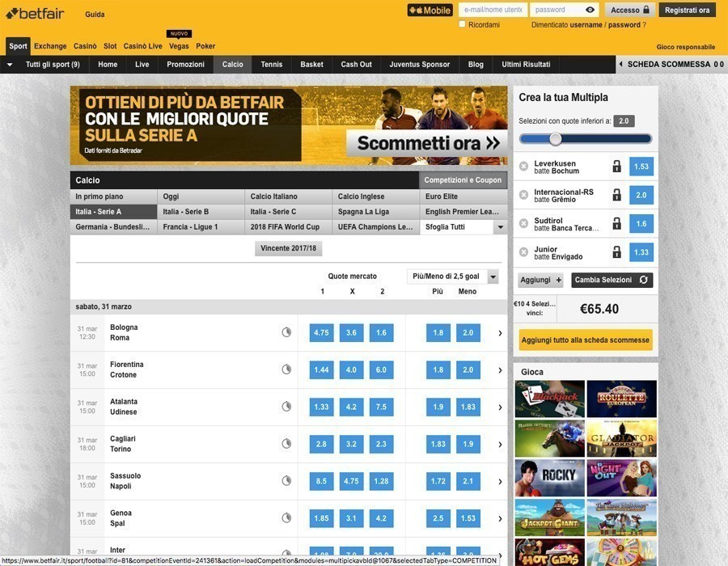The height and width of the screenshot is (566, 728).
Task: Click Vincente 2017/18 button
Action: 288,248
